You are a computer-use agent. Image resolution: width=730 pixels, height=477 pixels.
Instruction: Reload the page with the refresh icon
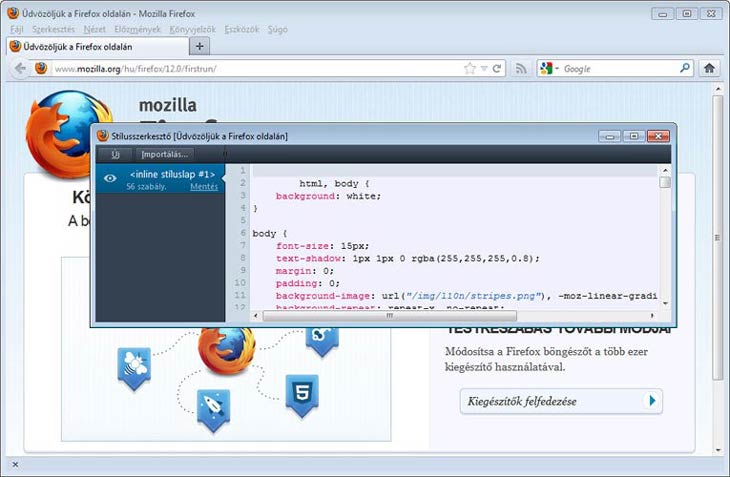[497, 68]
